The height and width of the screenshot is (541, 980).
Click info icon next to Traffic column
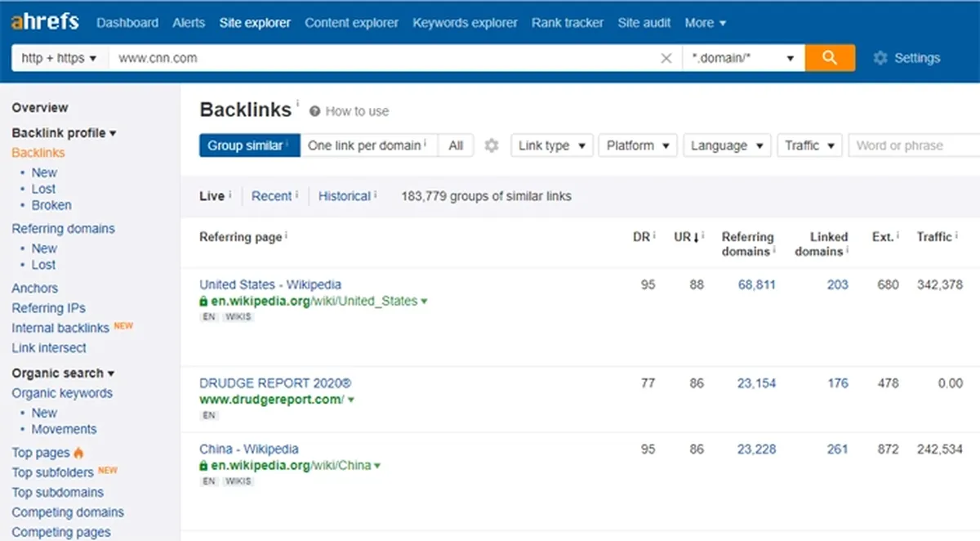pos(956,235)
